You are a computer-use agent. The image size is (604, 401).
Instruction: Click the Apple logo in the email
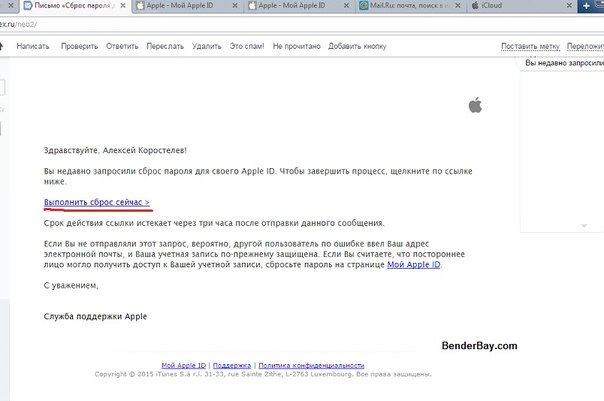coord(476,104)
